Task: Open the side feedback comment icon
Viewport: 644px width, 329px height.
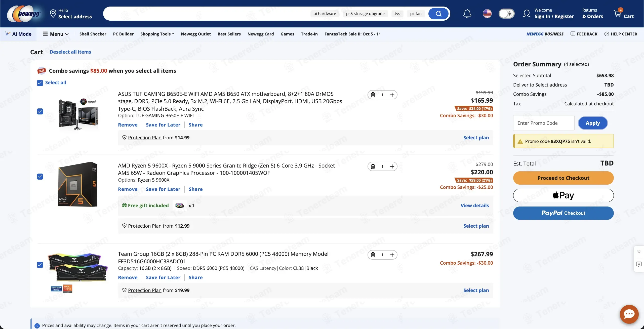Action: 639,264
